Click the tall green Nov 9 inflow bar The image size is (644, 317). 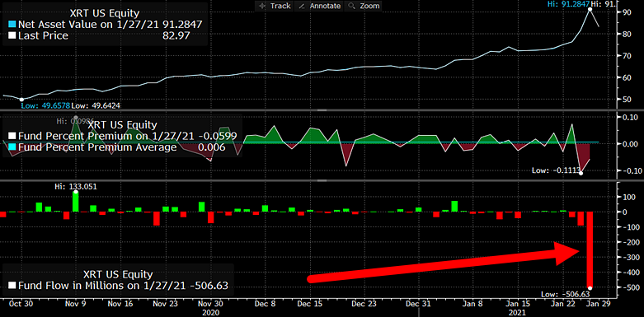click(x=76, y=202)
